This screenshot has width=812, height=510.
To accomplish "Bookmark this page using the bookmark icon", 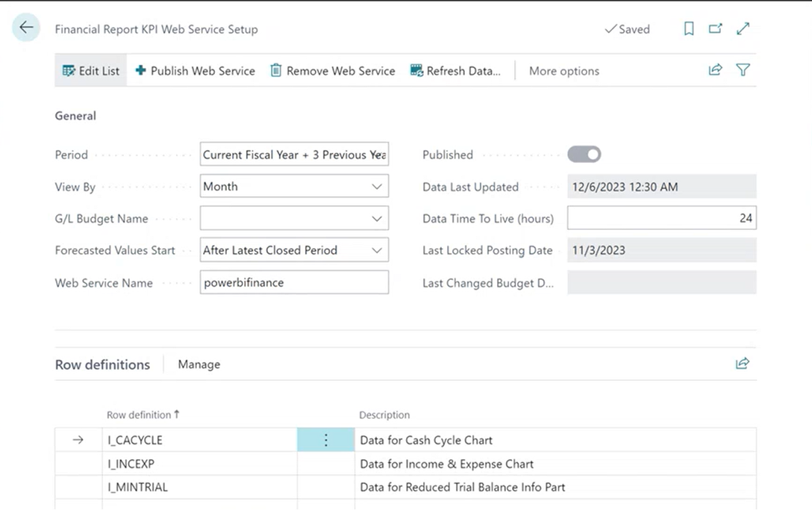I will click(688, 29).
